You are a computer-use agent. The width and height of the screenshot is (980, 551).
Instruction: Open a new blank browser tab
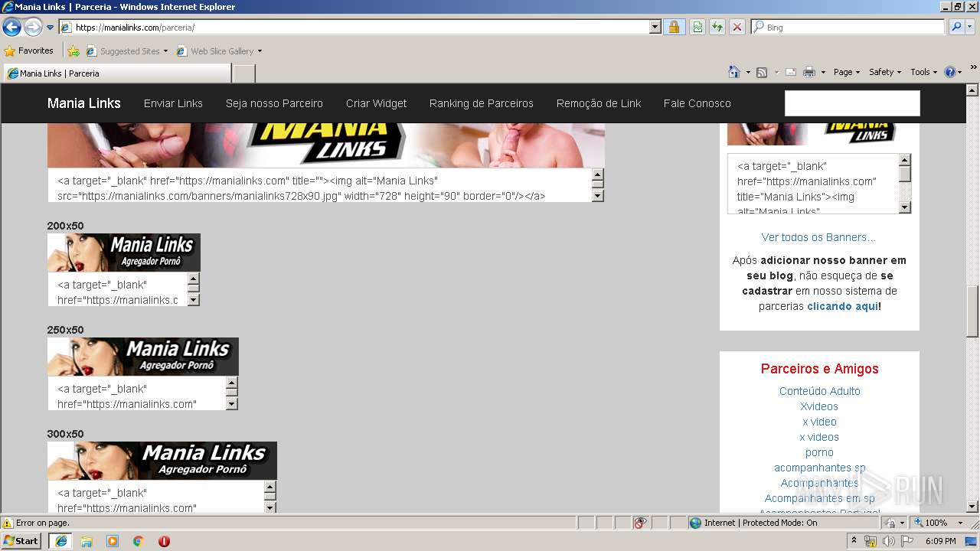(243, 73)
